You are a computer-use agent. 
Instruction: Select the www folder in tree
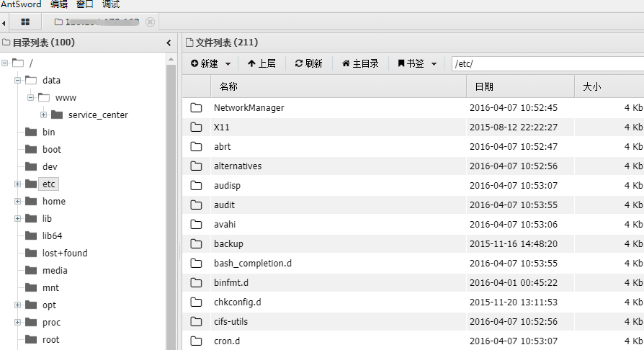66,98
